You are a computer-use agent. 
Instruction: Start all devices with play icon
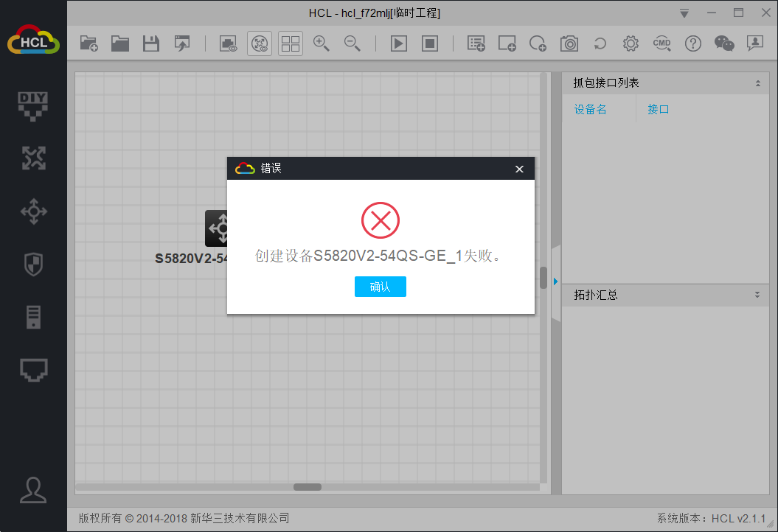tap(399, 43)
